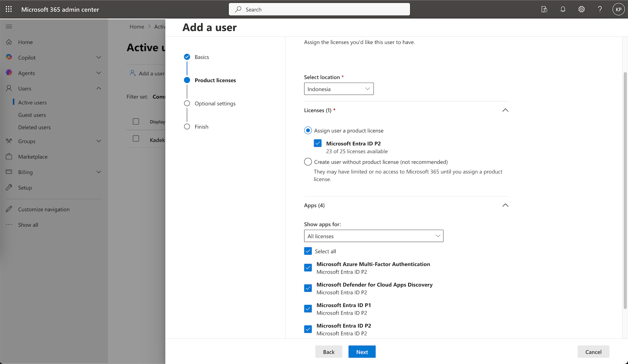
Task: Click the Marketplace bag icon
Action: click(x=9, y=157)
